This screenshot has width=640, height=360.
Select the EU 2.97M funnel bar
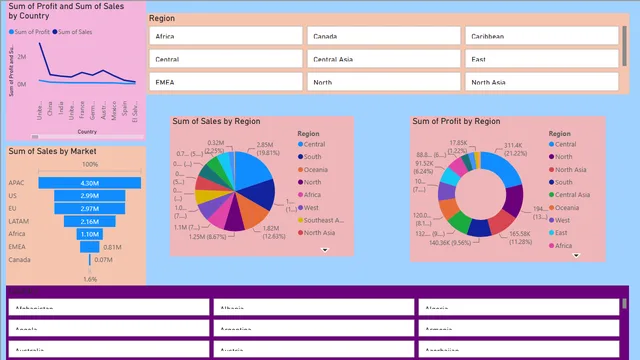click(x=90, y=209)
